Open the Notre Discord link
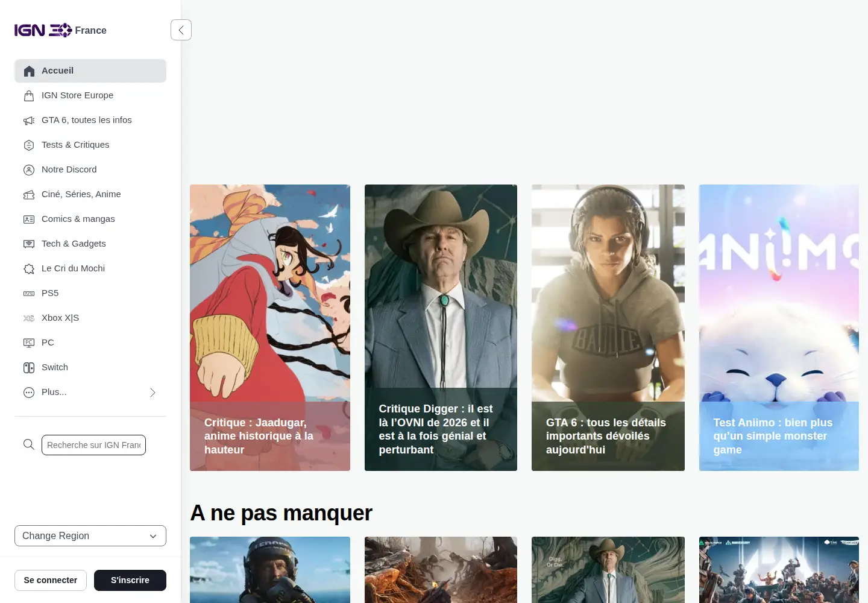The height and width of the screenshot is (603, 868). (x=90, y=169)
